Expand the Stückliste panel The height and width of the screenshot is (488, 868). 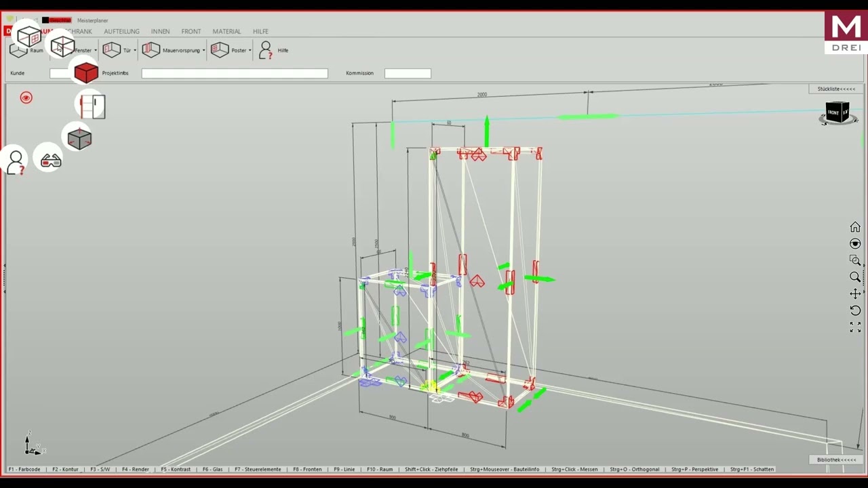point(836,89)
